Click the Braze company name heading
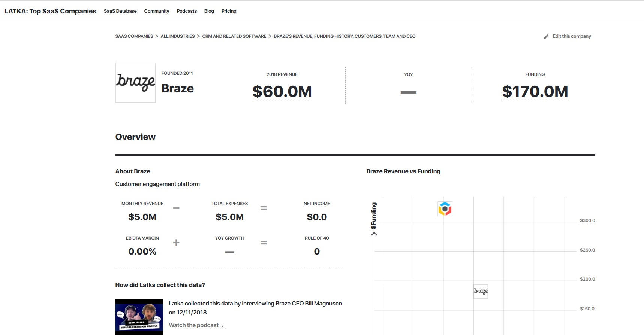Screen dimensions: 644x335 (178, 89)
